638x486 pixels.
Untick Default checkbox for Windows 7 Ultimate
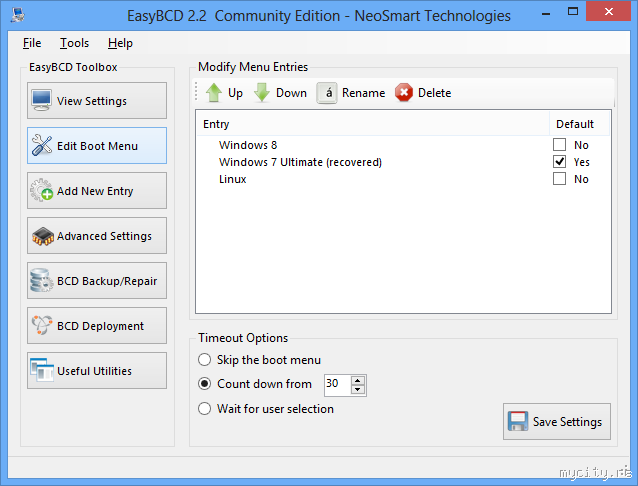(559, 162)
